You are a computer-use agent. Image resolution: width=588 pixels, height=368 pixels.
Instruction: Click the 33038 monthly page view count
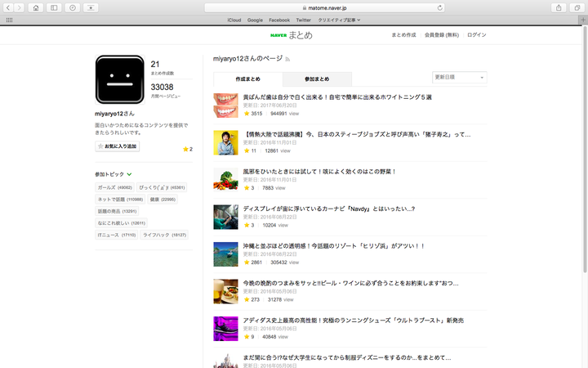click(162, 88)
